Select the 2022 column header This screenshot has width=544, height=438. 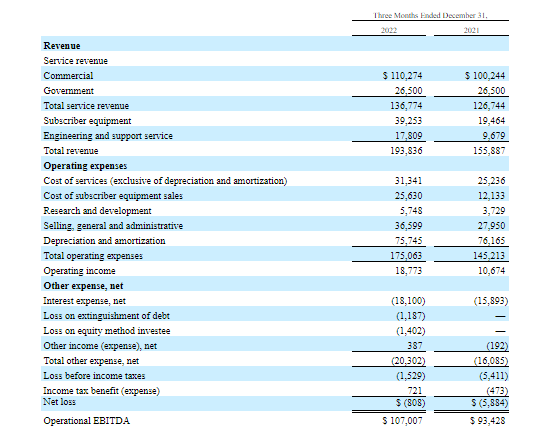pos(389,31)
